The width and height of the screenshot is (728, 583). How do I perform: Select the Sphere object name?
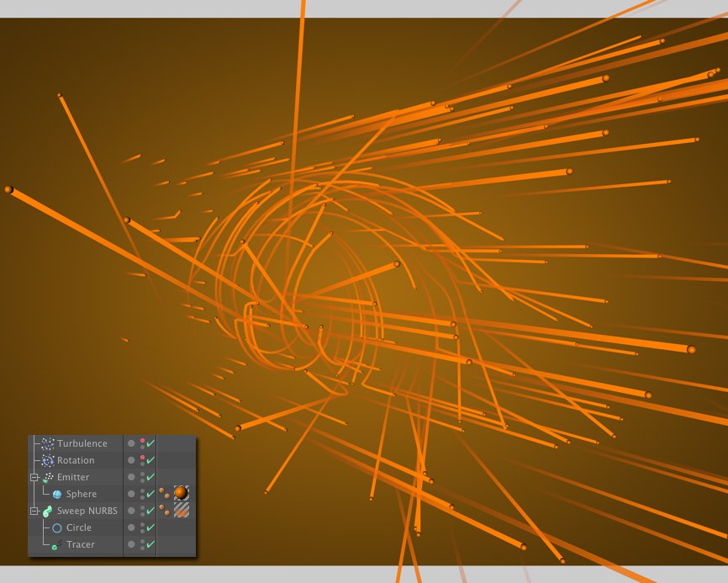[82, 494]
